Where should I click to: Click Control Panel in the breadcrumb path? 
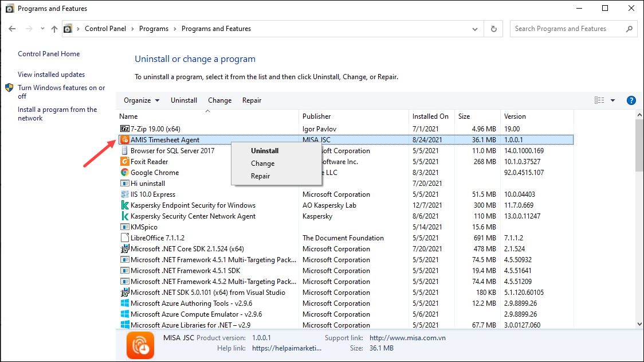coord(105,29)
